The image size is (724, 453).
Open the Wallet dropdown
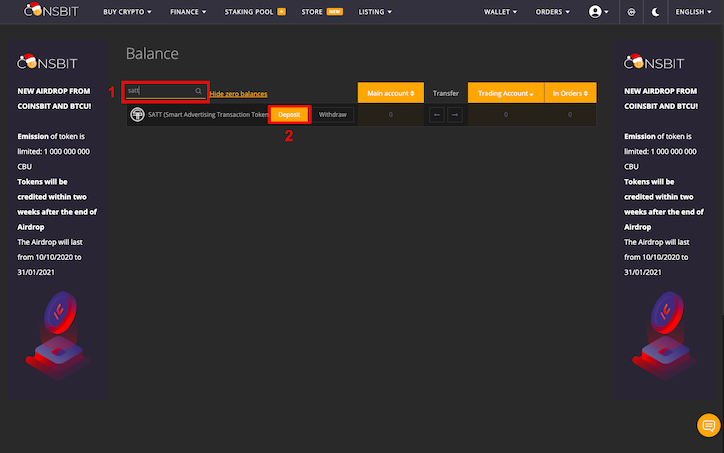[501, 12]
